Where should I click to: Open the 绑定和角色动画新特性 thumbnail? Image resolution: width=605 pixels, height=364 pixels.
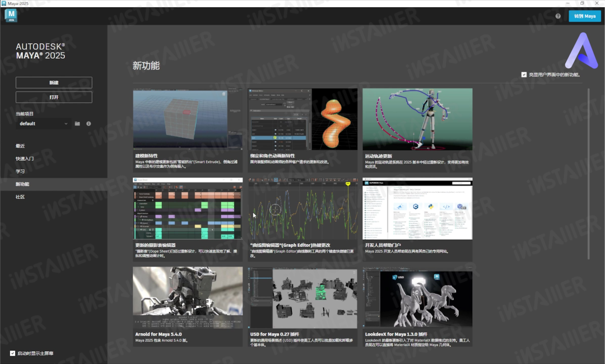[x=302, y=119]
